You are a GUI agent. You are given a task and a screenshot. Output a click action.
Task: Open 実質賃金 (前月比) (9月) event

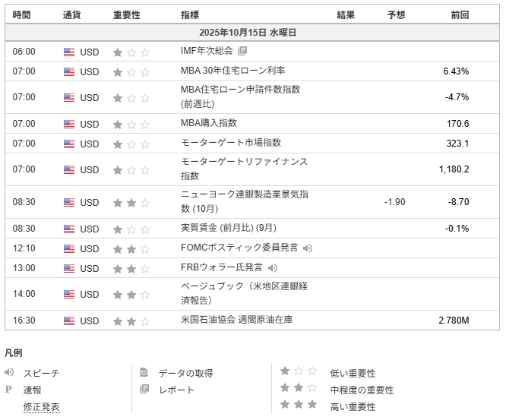click(x=228, y=229)
